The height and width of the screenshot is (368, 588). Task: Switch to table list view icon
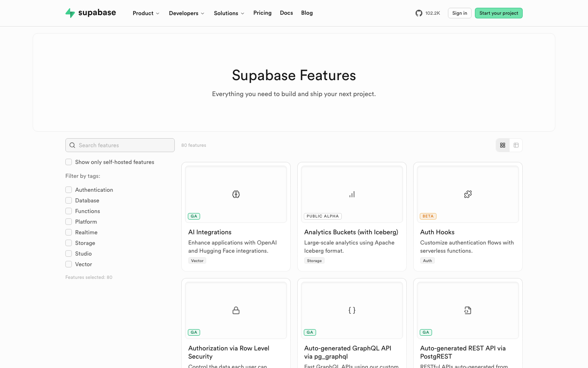(516, 145)
